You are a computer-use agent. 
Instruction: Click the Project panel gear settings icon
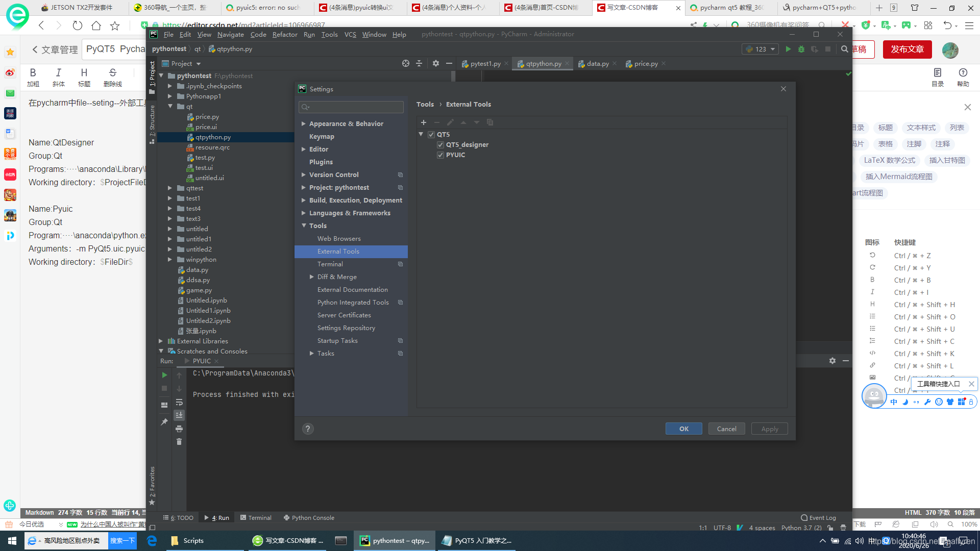(435, 63)
